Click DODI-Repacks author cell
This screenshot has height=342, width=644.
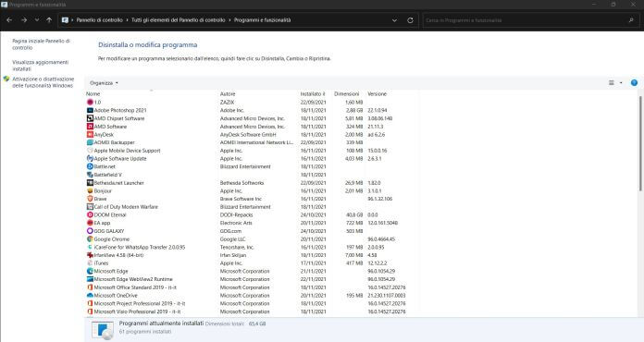point(237,214)
